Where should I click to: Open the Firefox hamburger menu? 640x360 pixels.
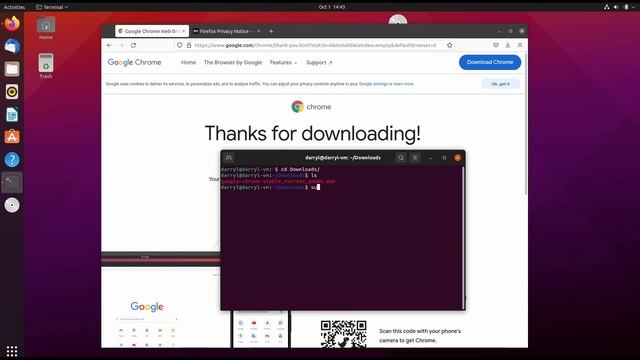pyautogui.click(x=520, y=45)
